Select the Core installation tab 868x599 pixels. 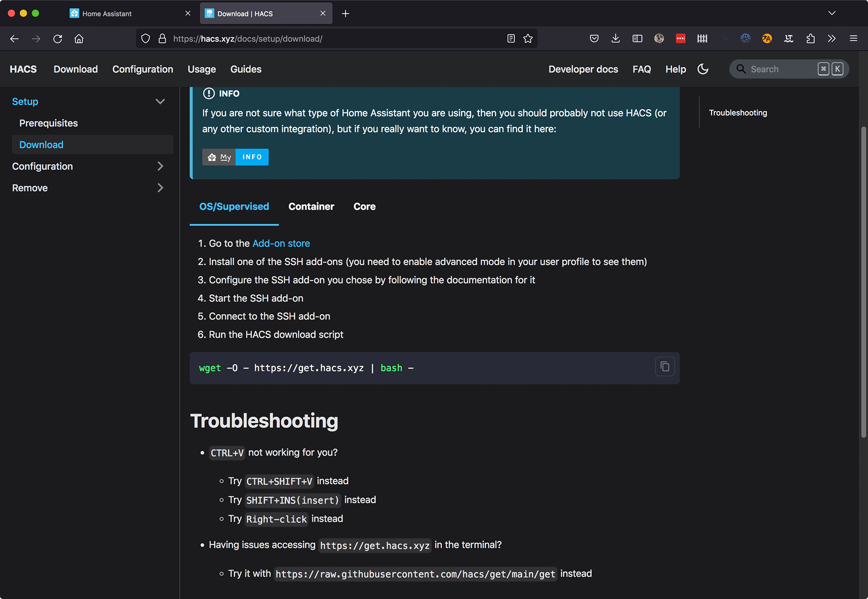coord(364,206)
